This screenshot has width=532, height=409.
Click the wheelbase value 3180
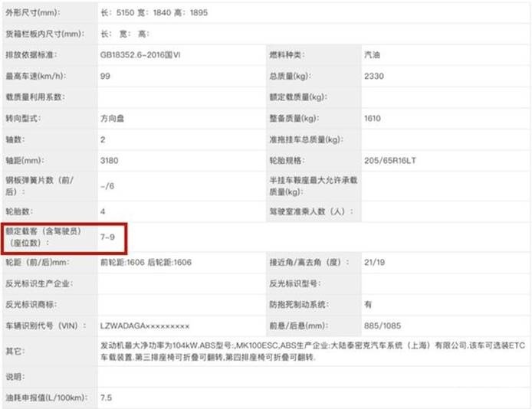pyautogui.click(x=110, y=160)
